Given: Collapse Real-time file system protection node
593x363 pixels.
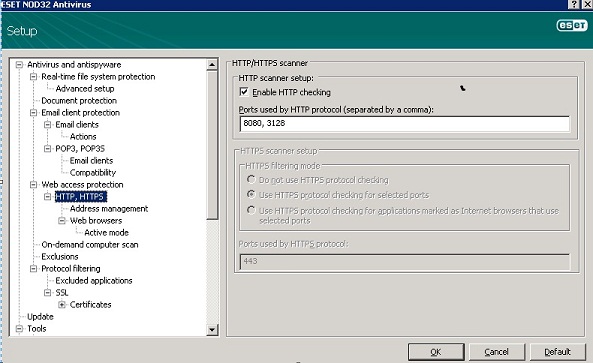Looking at the screenshot, I should [x=33, y=77].
